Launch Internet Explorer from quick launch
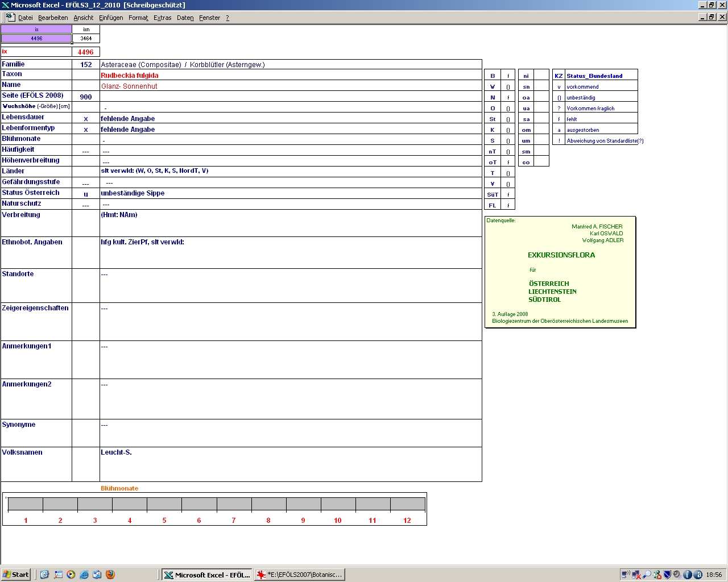The height and width of the screenshot is (582, 728). (x=84, y=575)
